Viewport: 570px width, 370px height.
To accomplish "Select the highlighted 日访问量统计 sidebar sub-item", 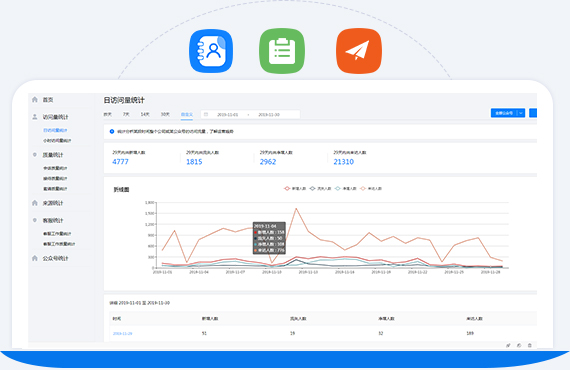I will [x=55, y=130].
